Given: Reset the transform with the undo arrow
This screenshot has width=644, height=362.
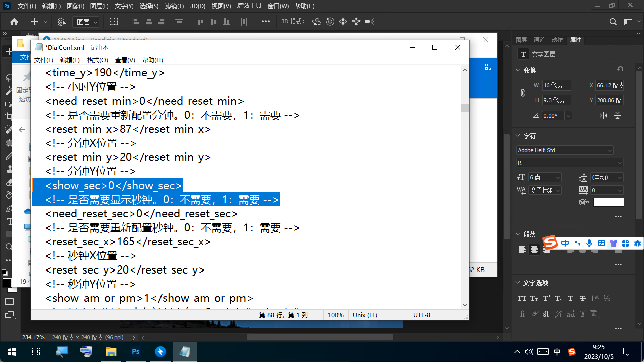Looking at the screenshot, I should coord(620,70).
